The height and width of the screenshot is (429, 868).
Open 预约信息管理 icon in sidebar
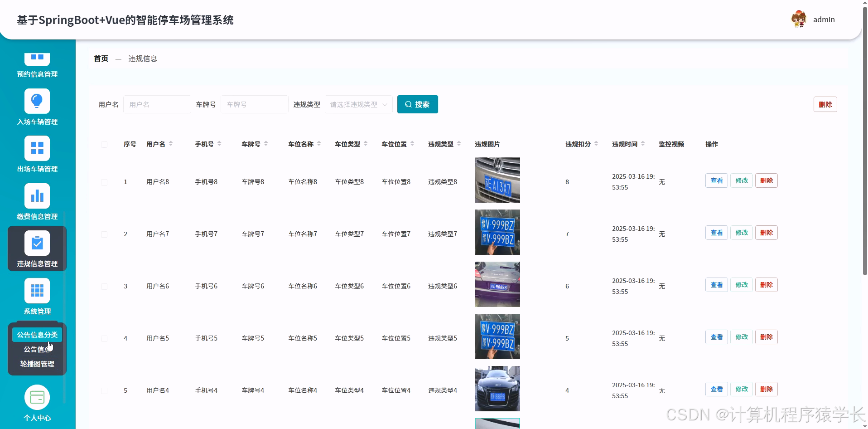point(37,59)
